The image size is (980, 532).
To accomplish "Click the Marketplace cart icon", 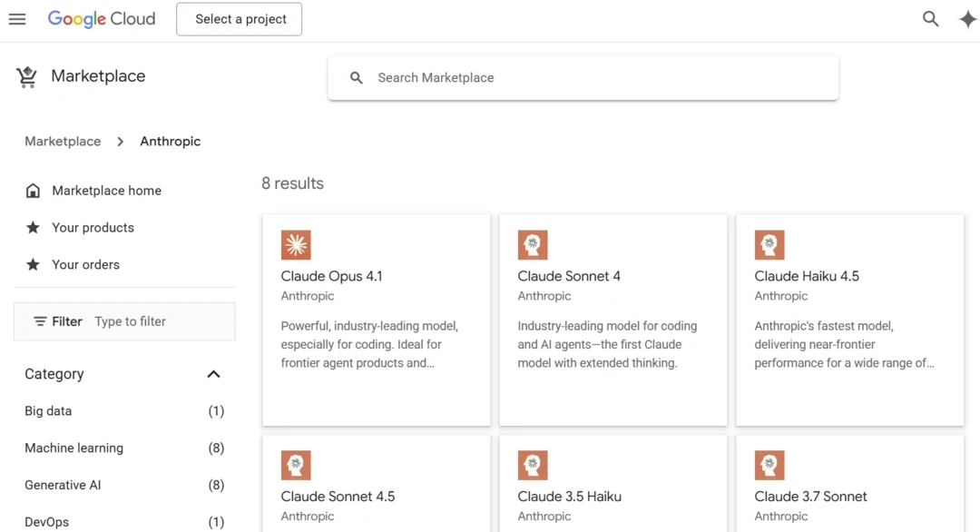I will tap(27, 77).
